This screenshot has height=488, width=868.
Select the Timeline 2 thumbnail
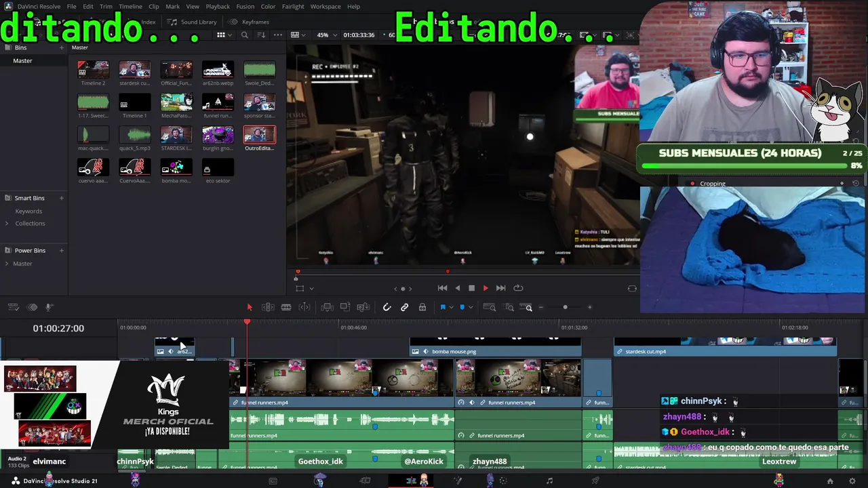(x=93, y=70)
